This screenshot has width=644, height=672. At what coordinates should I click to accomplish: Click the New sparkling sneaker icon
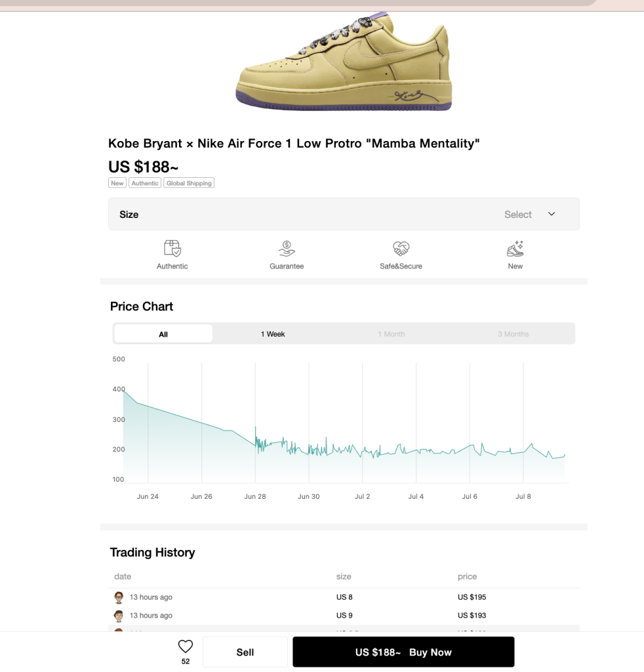515,248
